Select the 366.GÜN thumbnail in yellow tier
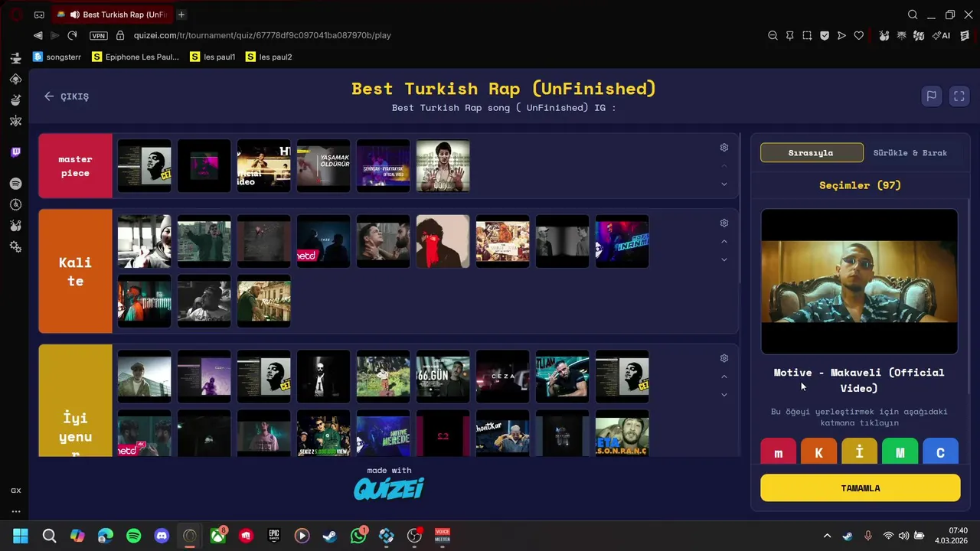The image size is (980, 551). pos(443,377)
